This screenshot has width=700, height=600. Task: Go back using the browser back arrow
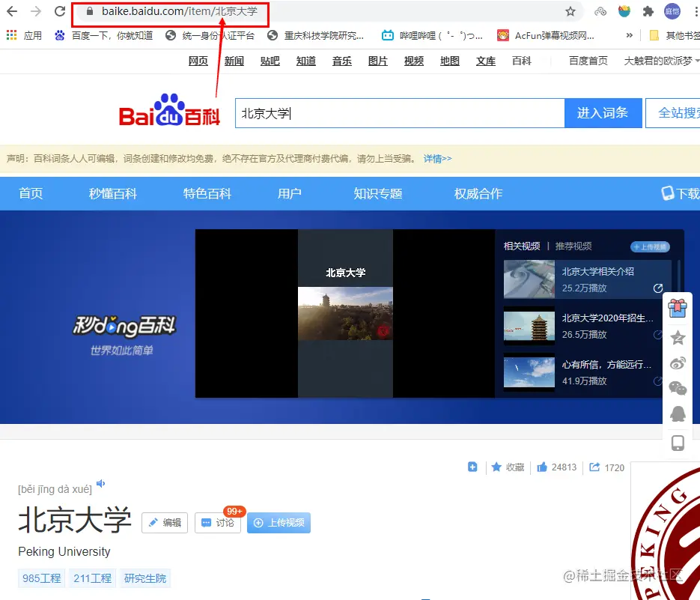12,11
